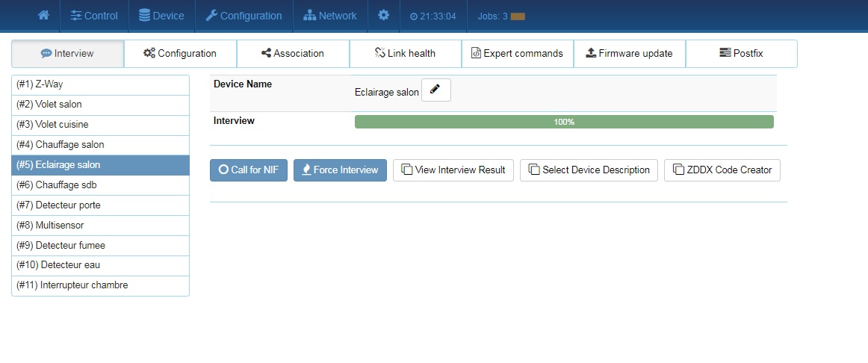Select device (#8) Multisensor in list
This screenshot has width=868, height=363.
point(100,225)
